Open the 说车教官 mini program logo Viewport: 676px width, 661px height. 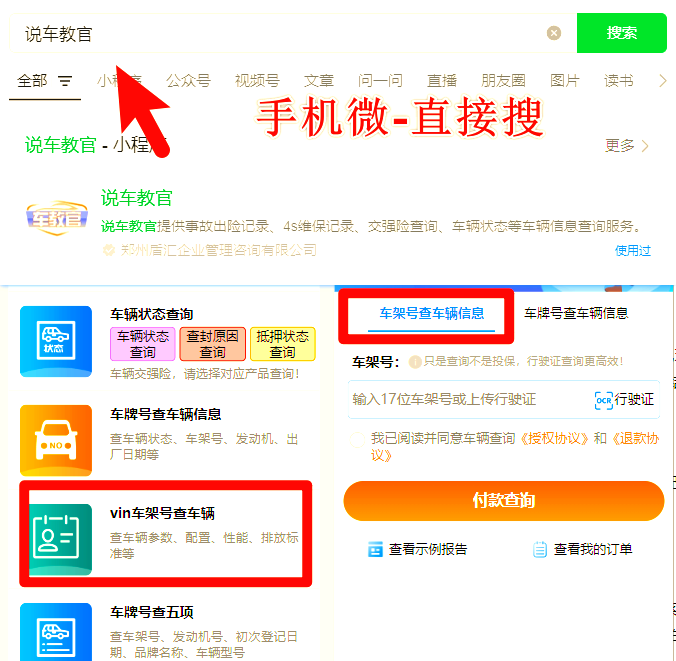57,218
